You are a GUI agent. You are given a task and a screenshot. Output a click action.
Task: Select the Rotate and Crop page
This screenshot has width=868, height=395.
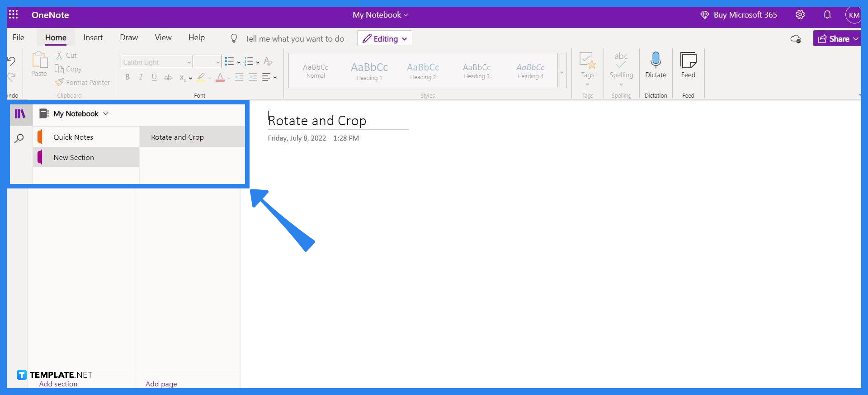click(x=192, y=137)
